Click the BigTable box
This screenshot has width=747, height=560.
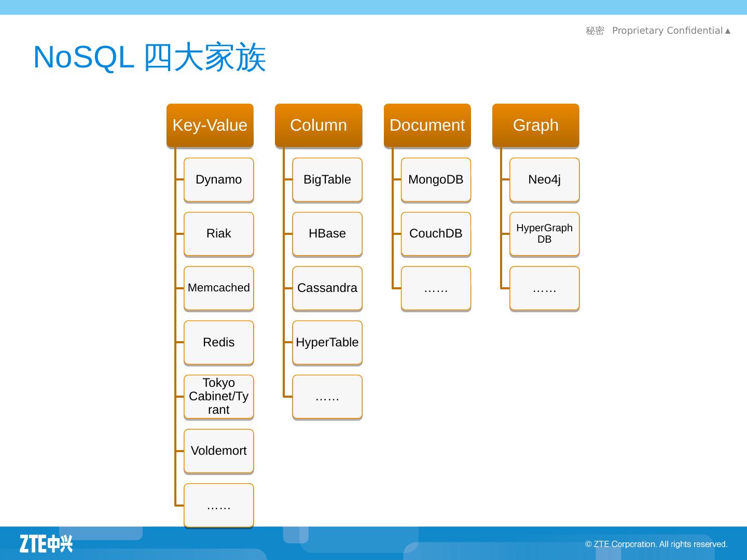pos(327,180)
